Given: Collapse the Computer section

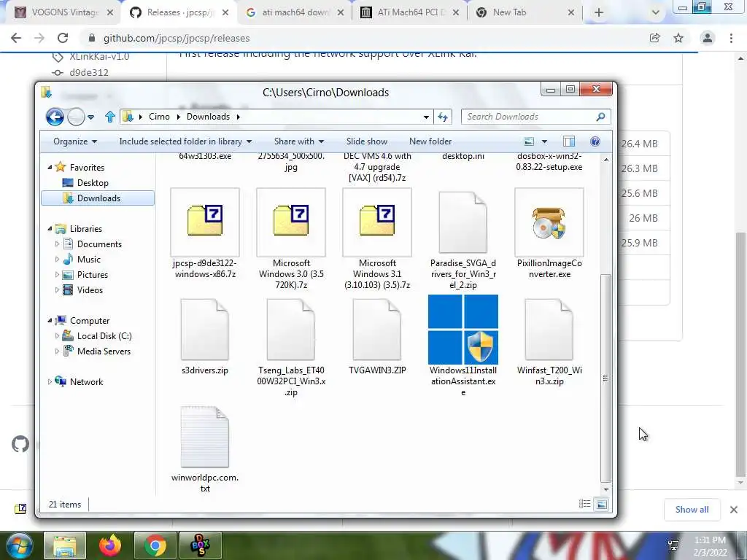Looking at the screenshot, I should coord(50,321).
